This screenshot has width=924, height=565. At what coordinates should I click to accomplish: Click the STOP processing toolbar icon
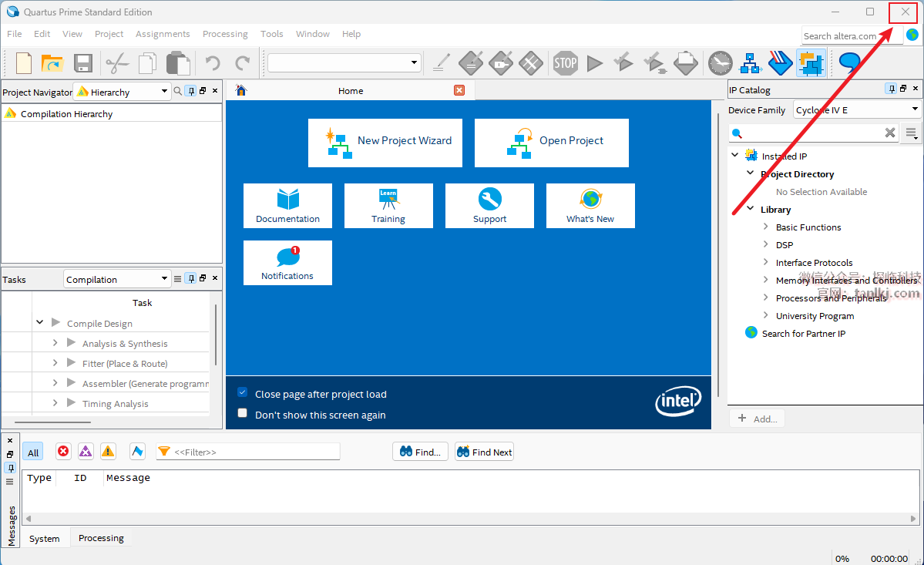tap(565, 62)
